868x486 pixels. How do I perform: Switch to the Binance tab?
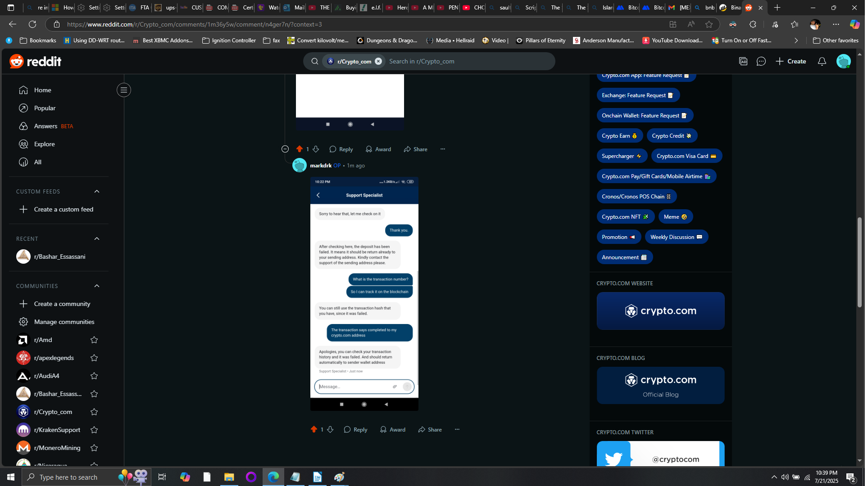click(x=731, y=8)
